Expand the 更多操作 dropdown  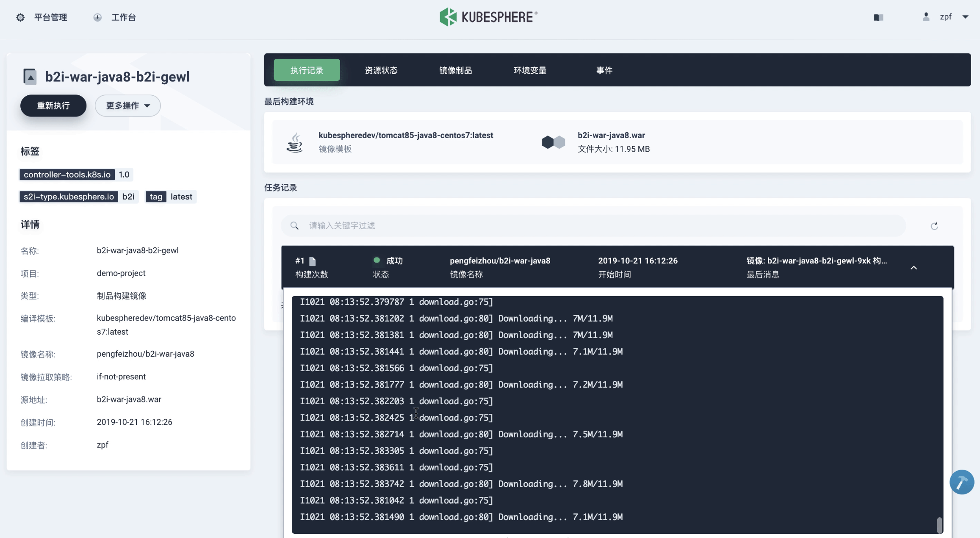[127, 105]
